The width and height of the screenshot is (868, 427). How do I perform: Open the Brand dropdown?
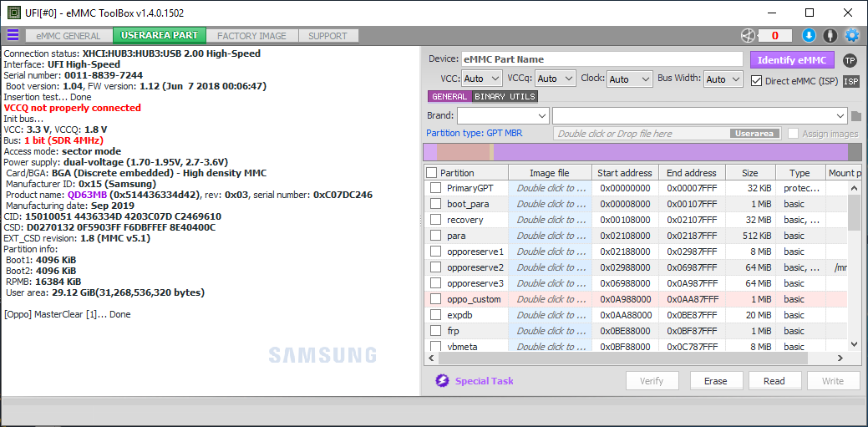(503, 116)
